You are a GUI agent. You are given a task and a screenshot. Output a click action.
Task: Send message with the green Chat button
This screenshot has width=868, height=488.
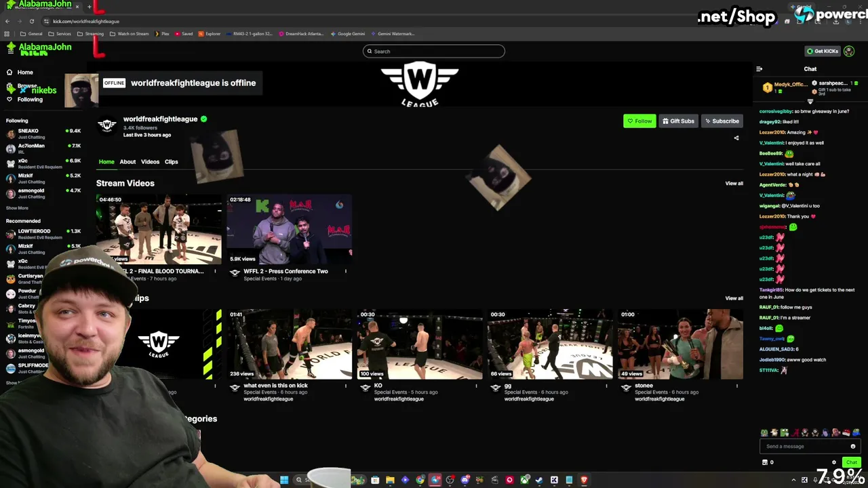coord(852,462)
